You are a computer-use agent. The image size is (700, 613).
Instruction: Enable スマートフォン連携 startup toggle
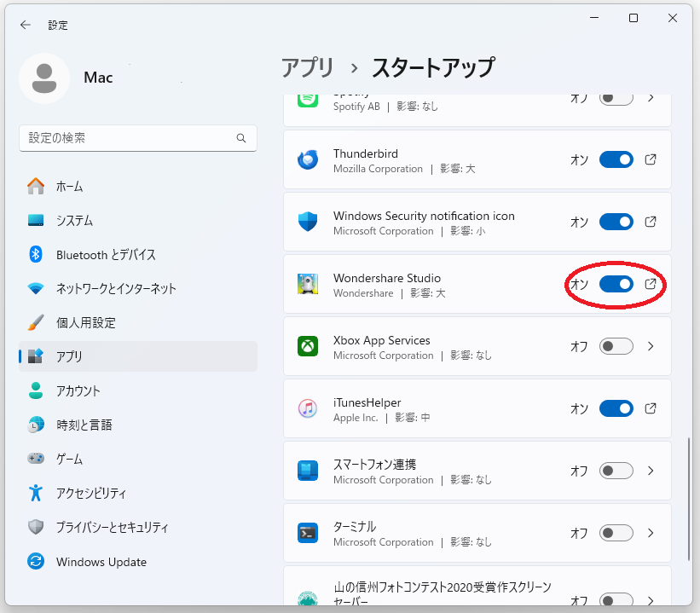point(616,471)
